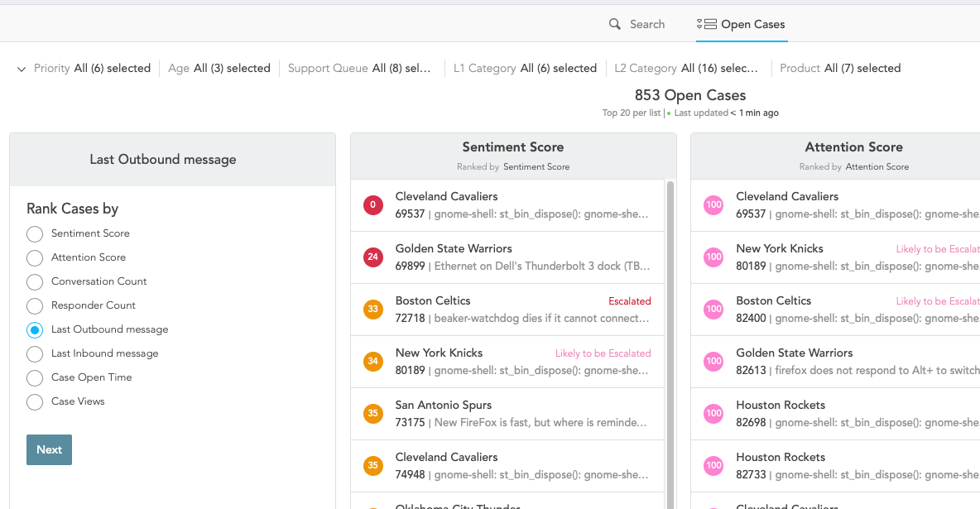Collapse the filter bar with the chevron

(x=22, y=69)
